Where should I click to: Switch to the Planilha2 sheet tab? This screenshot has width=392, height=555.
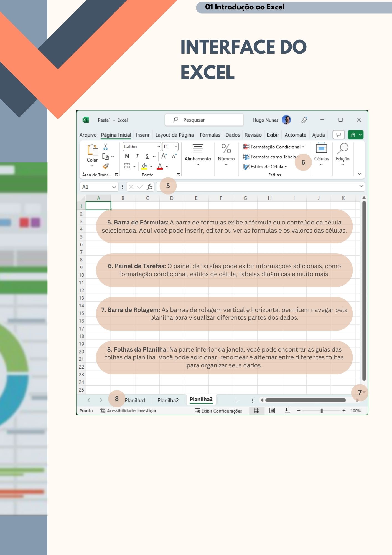point(168,400)
